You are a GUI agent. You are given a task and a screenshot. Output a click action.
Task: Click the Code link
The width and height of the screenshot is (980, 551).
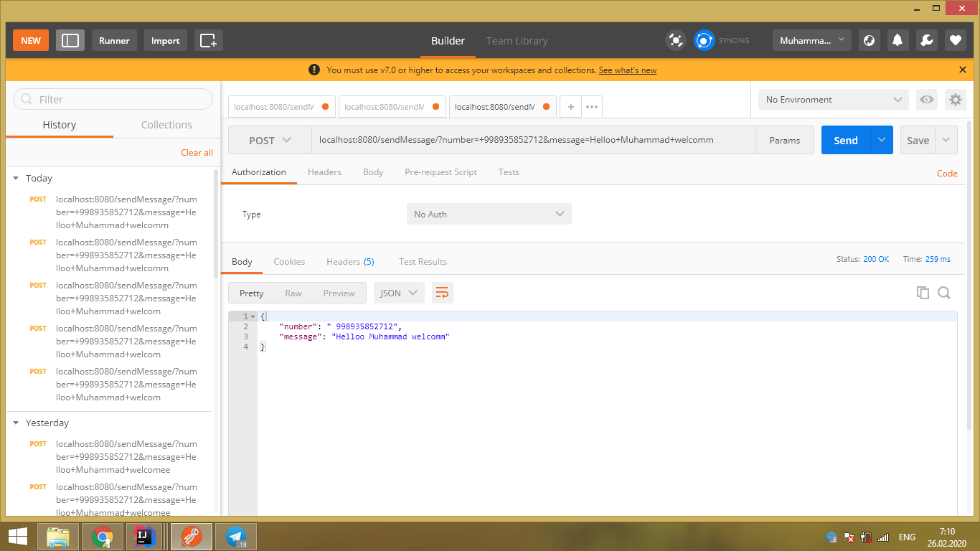(x=947, y=174)
